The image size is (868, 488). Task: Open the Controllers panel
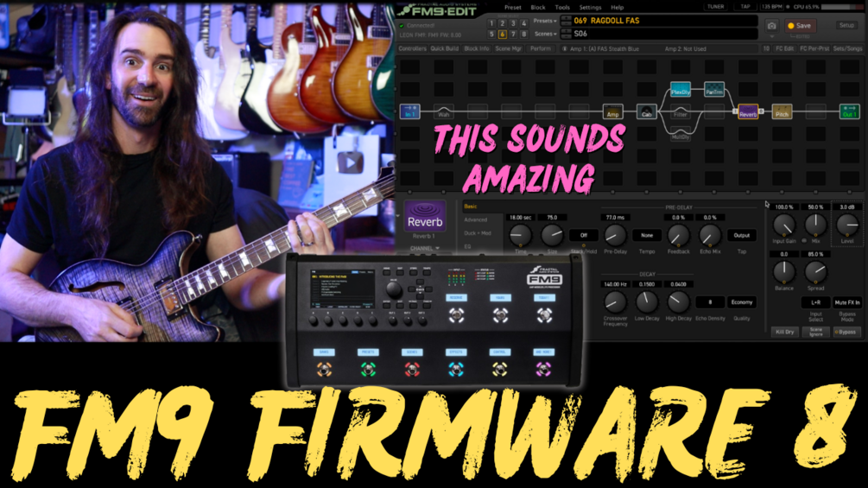click(x=413, y=48)
